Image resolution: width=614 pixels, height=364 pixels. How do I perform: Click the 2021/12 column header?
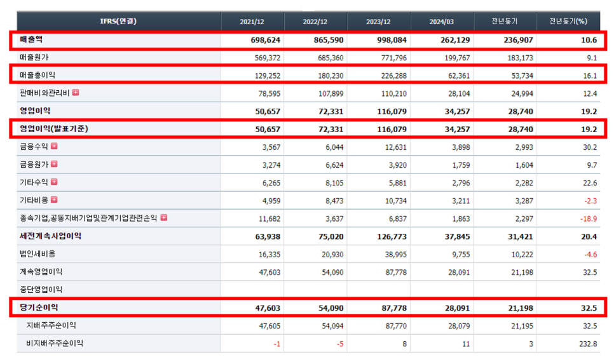coord(252,22)
